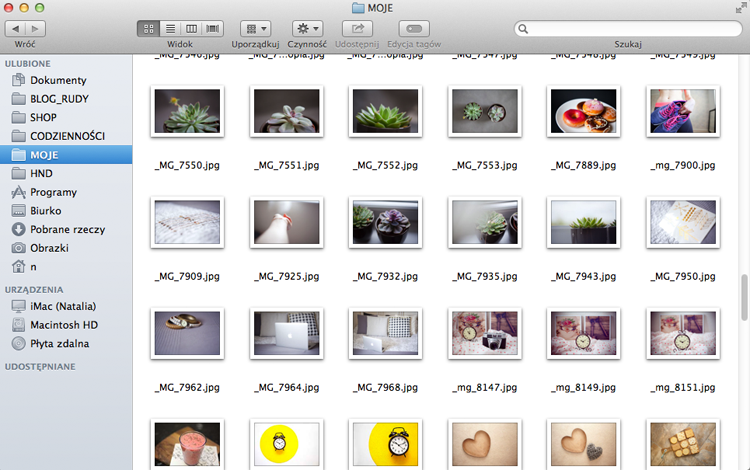
Task: Open the Uporządkuj arrange dropdown
Action: (x=256, y=29)
